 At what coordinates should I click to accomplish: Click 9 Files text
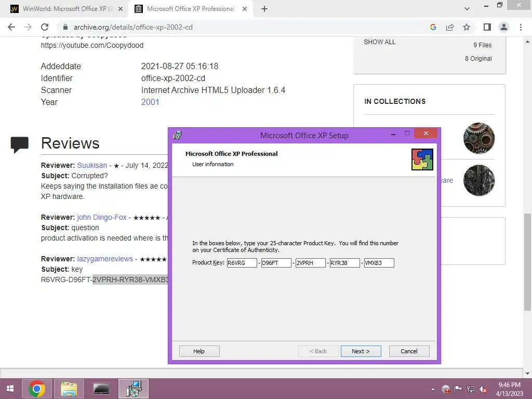tap(483, 45)
